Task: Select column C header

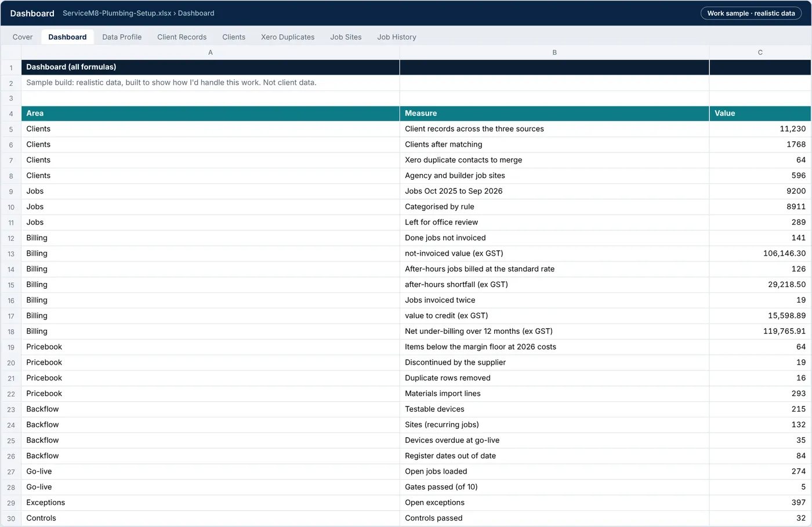Action: coord(760,52)
